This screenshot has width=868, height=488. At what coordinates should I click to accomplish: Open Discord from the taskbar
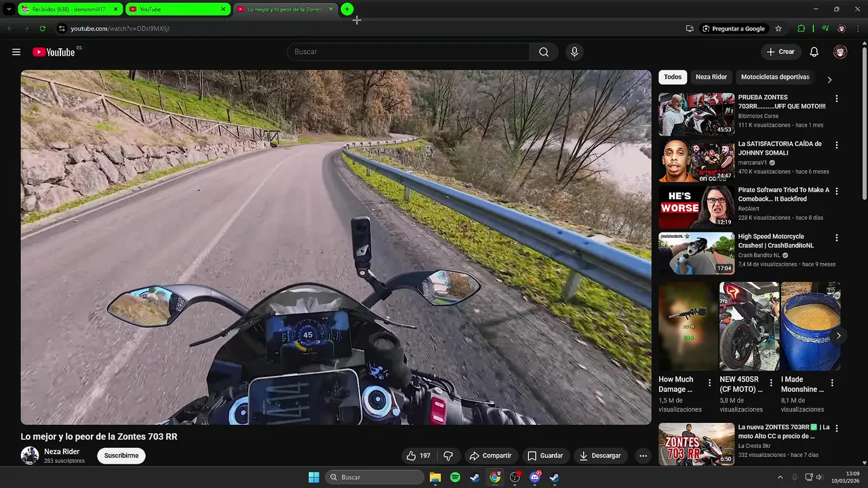(535, 477)
